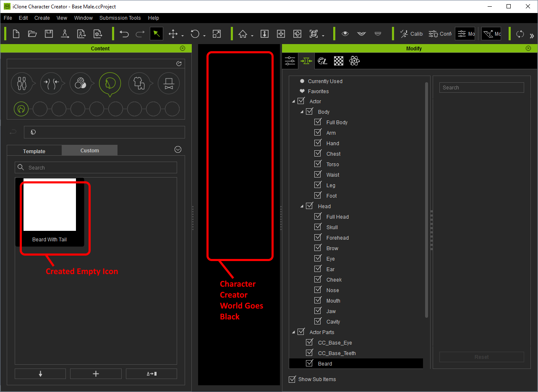Disable the Beard checkbox under Actor Parts

[x=309, y=363]
